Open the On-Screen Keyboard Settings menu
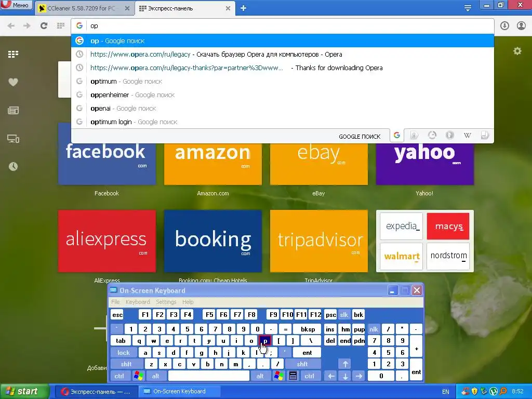This screenshot has width=532, height=399. (x=166, y=302)
